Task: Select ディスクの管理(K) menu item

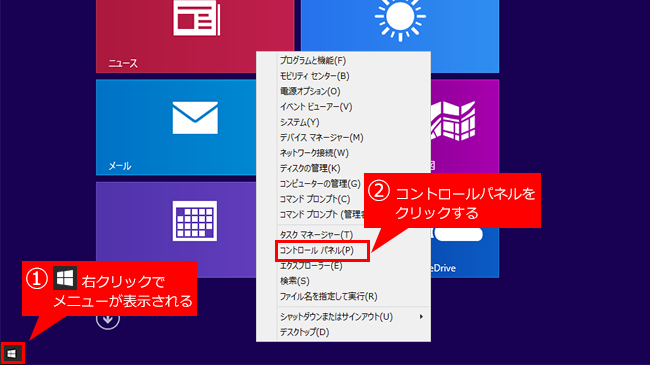Action: (x=343, y=168)
